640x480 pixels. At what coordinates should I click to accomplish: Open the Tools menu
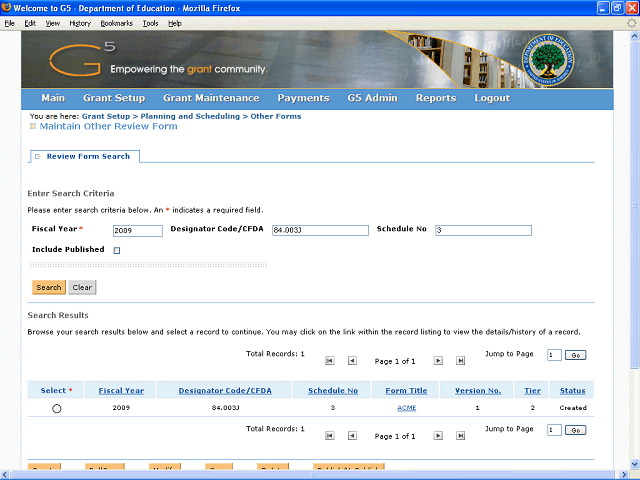point(150,23)
